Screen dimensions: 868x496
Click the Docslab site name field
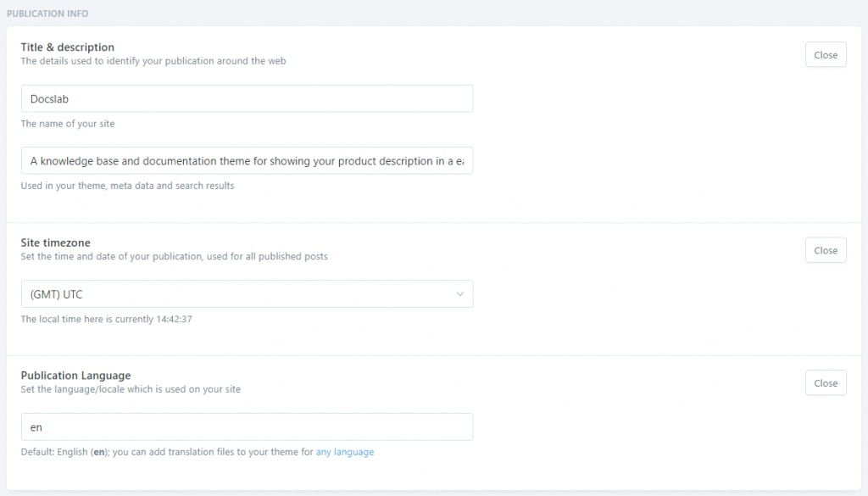click(247, 98)
